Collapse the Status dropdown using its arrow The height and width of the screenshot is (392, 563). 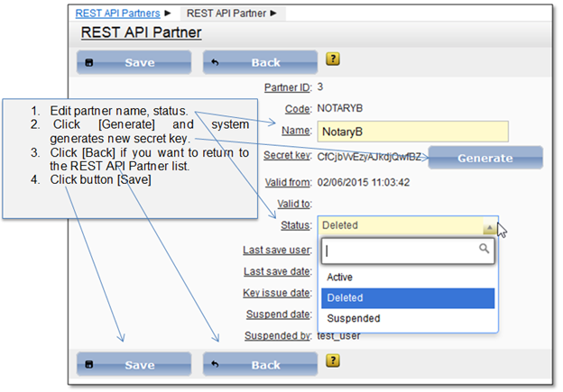(488, 227)
